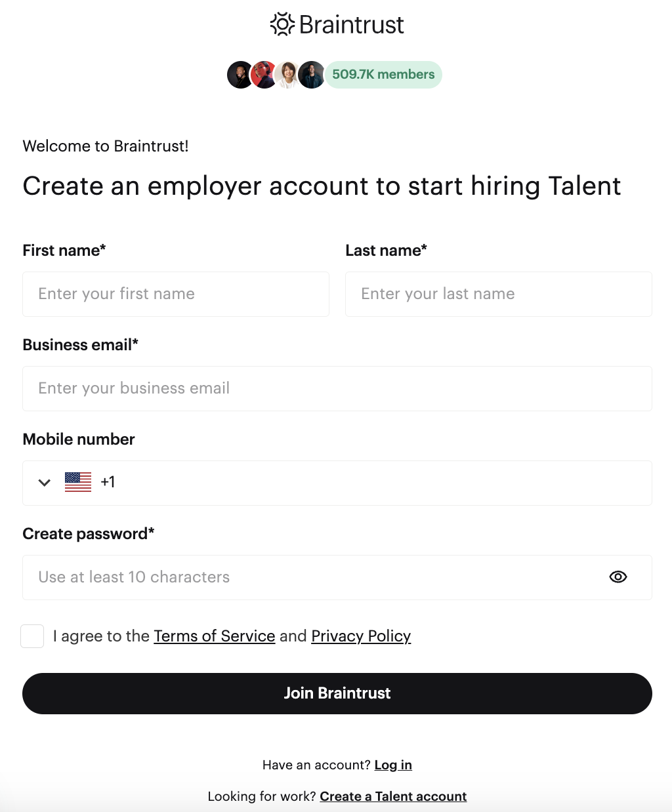
Task: Expand the country code dropdown chevron
Action: [x=45, y=483]
